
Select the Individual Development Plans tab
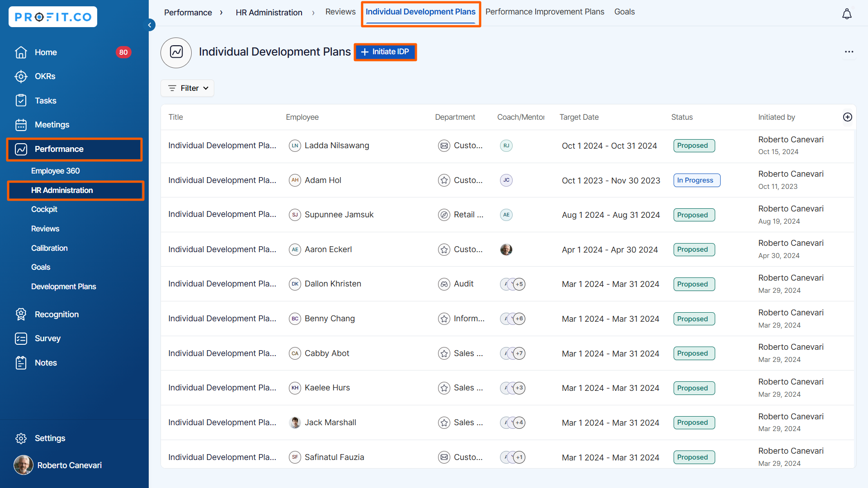[420, 12]
